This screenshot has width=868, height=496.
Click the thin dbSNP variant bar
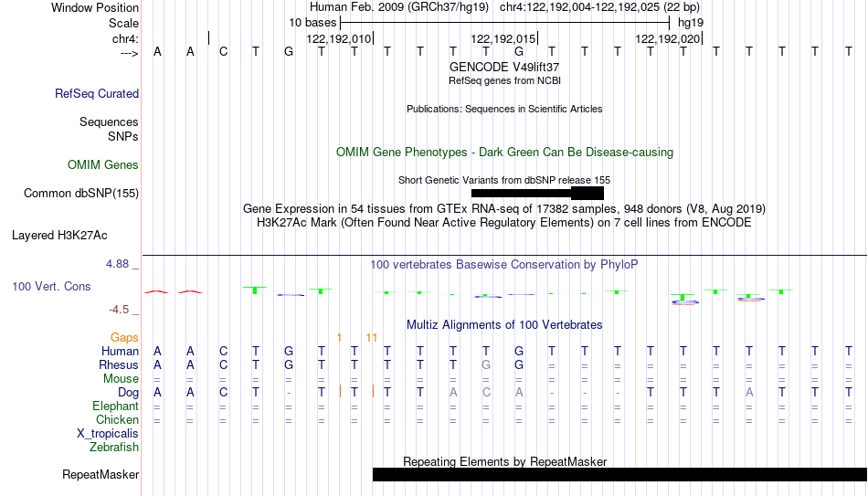click(521, 194)
